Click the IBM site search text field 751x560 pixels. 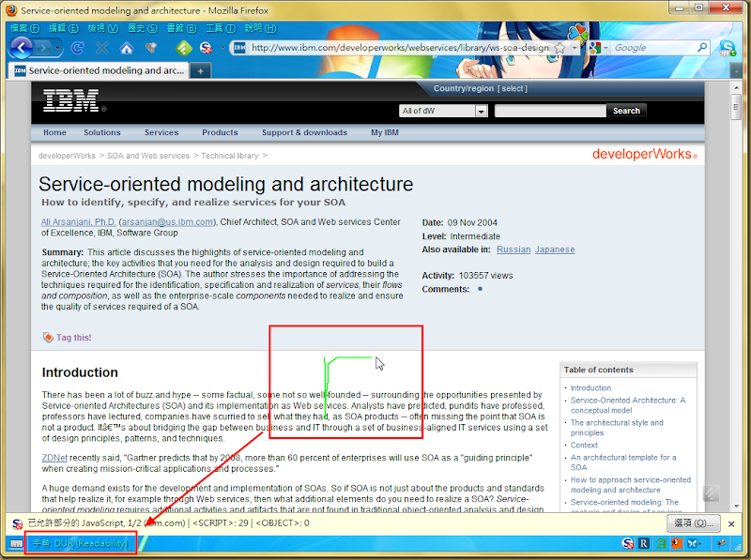pos(550,111)
